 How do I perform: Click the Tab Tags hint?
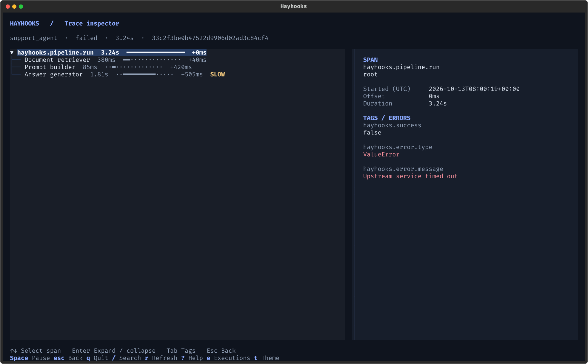click(181, 351)
